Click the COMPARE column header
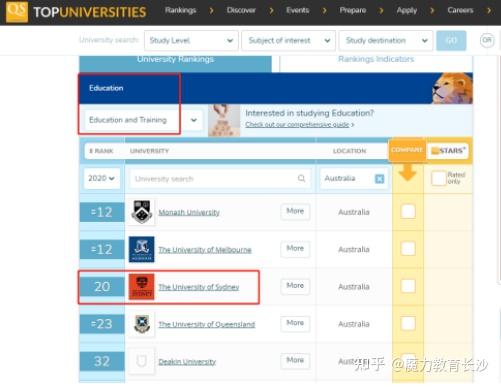Viewport: 501px width, 387px height. (x=407, y=150)
